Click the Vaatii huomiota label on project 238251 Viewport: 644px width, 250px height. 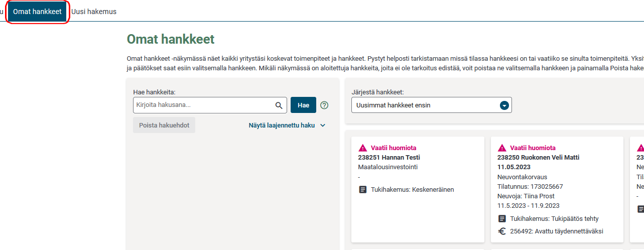[394, 148]
